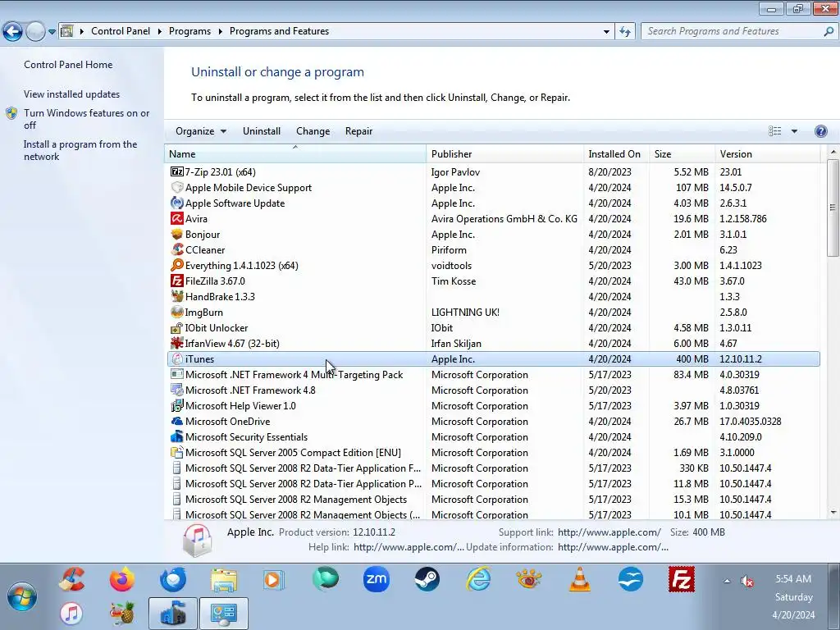Select the CCleaner icon in the program list
The height and width of the screenshot is (630, 840).
point(177,249)
